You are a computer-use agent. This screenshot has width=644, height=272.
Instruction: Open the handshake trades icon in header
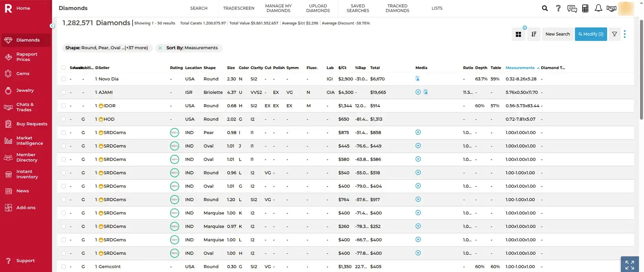[x=612, y=9]
